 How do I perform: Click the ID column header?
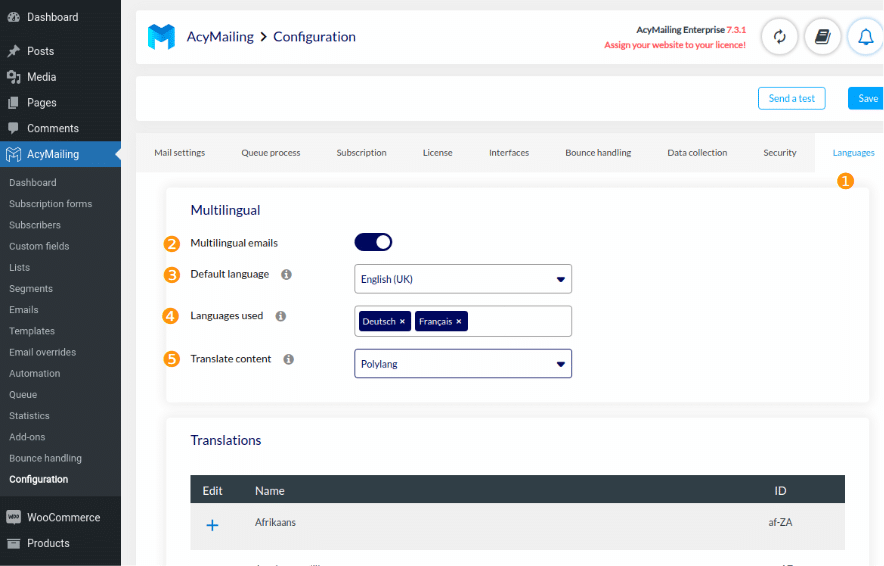tap(780, 491)
